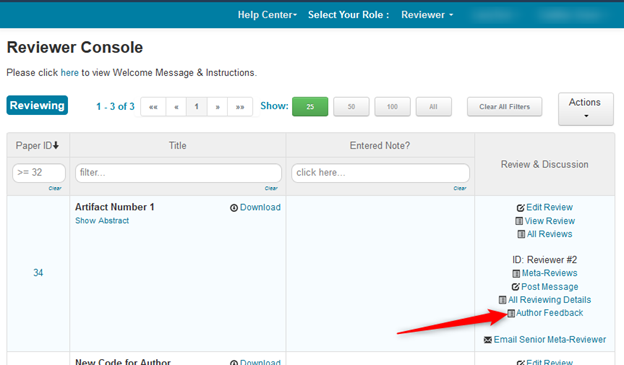Select page 1 in pagination
The image size is (624, 365).
197,107
